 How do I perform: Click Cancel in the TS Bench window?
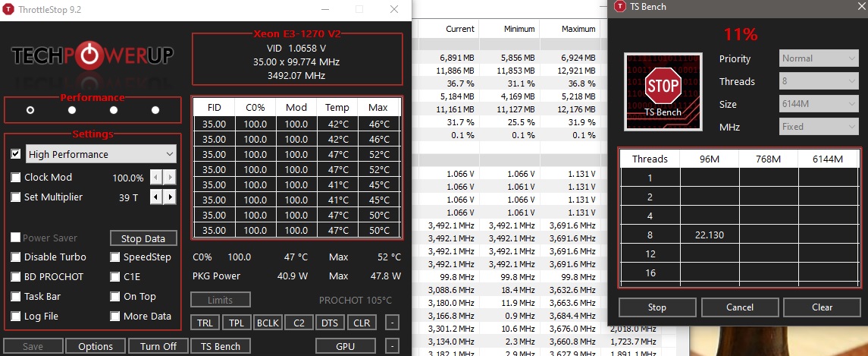[740, 307]
